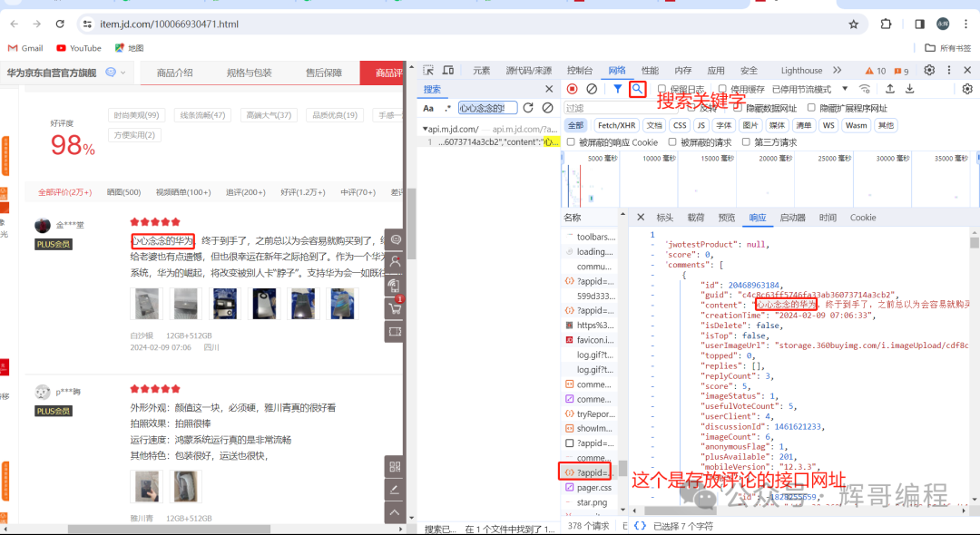Clear the search pane results
Image resolution: width=980 pixels, height=535 pixels.
coord(547,107)
